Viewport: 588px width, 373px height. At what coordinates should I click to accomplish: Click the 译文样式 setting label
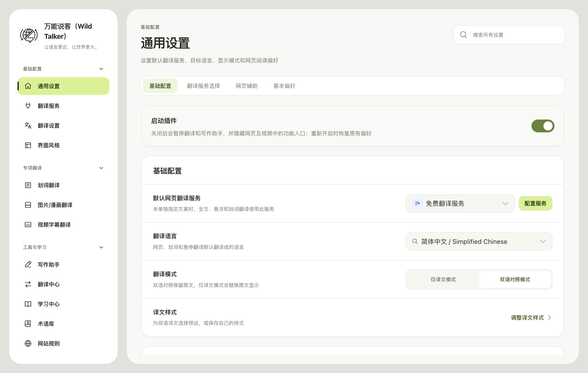pos(165,312)
